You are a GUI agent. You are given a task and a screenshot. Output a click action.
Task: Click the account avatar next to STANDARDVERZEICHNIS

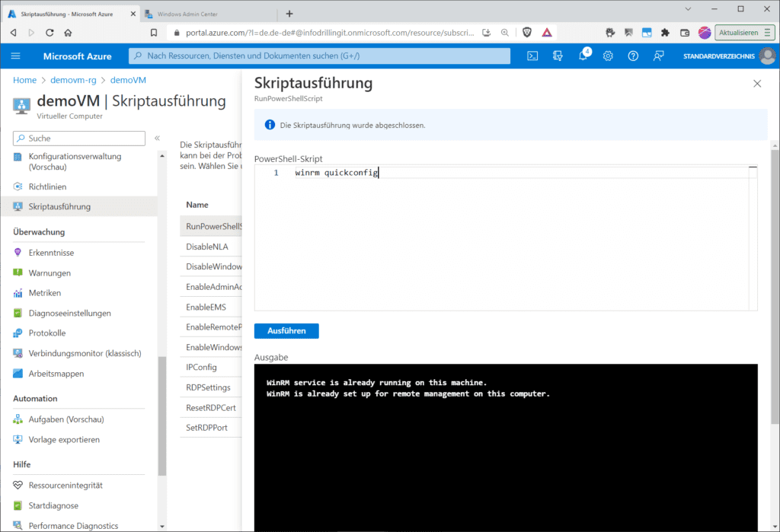point(768,56)
